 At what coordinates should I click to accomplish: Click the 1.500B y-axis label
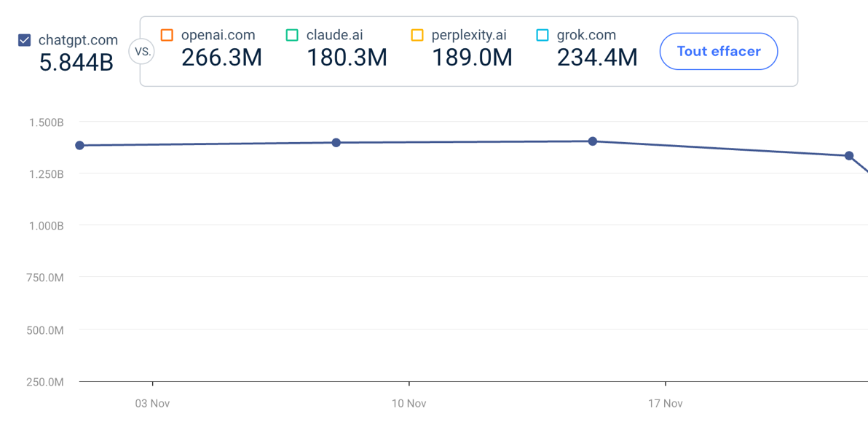[x=47, y=122]
